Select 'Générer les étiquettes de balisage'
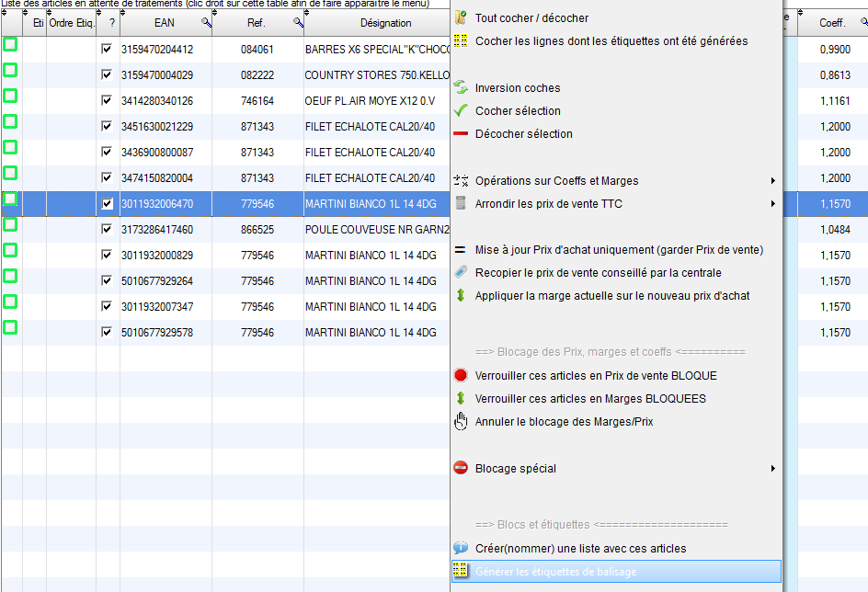This screenshot has width=868, height=592. pyautogui.click(x=555, y=572)
